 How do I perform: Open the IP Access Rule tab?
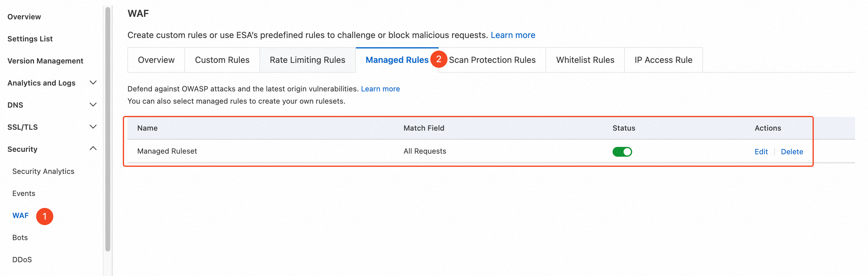coord(663,60)
